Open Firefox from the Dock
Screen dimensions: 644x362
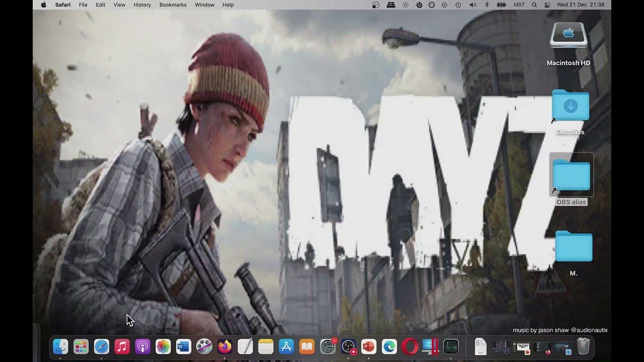pyautogui.click(x=224, y=346)
